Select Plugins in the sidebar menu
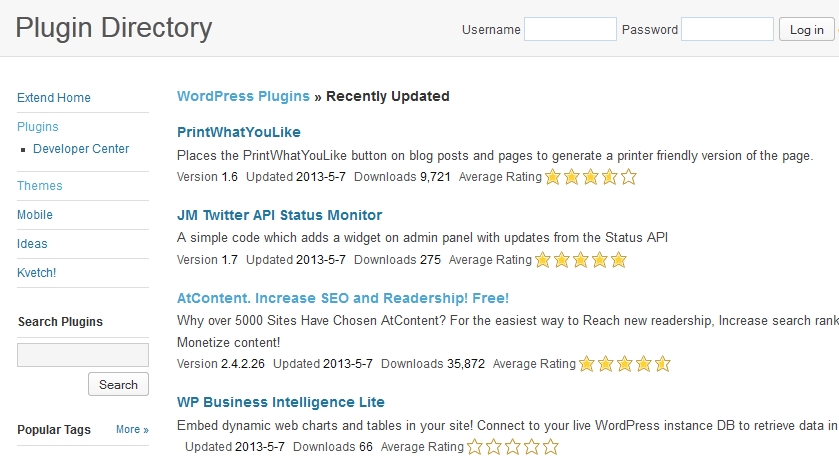The image size is (839, 461). [x=37, y=127]
